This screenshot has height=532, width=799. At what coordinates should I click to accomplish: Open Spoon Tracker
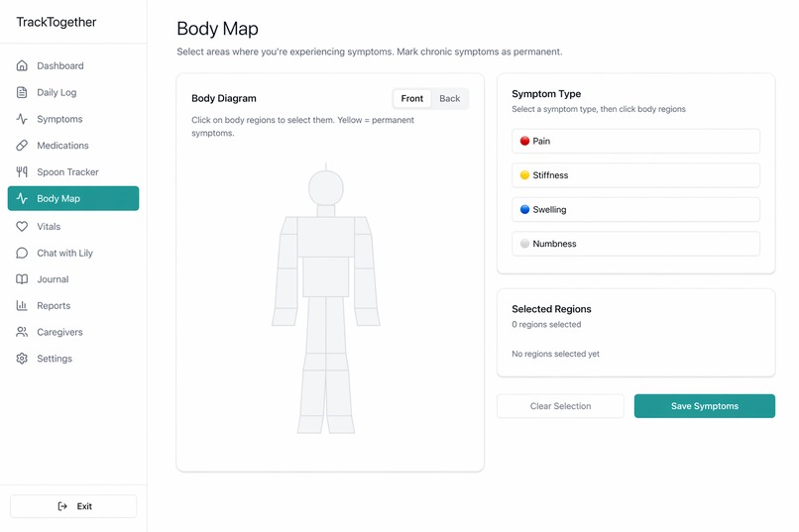point(73,171)
